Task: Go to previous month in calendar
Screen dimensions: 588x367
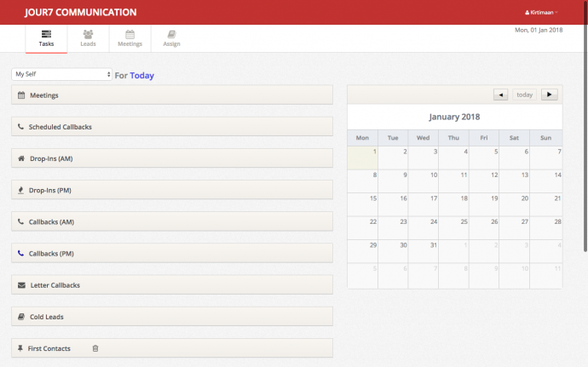Action: coord(500,95)
